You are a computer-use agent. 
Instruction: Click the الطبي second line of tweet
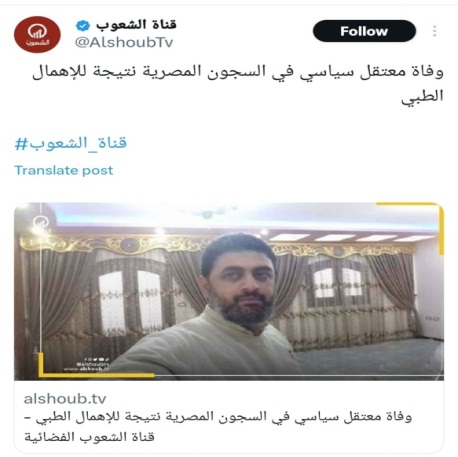pos(422,96)
